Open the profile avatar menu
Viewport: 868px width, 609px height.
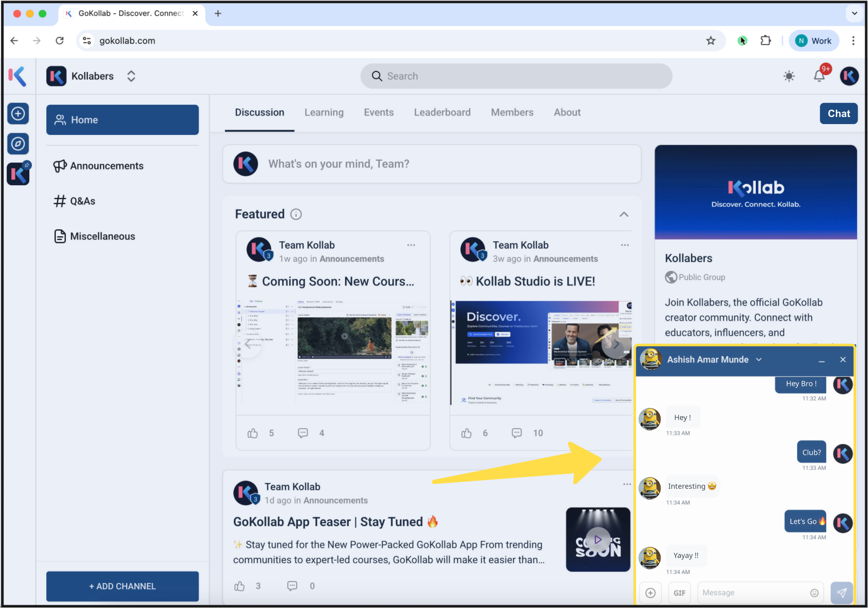tap(849, 76)
